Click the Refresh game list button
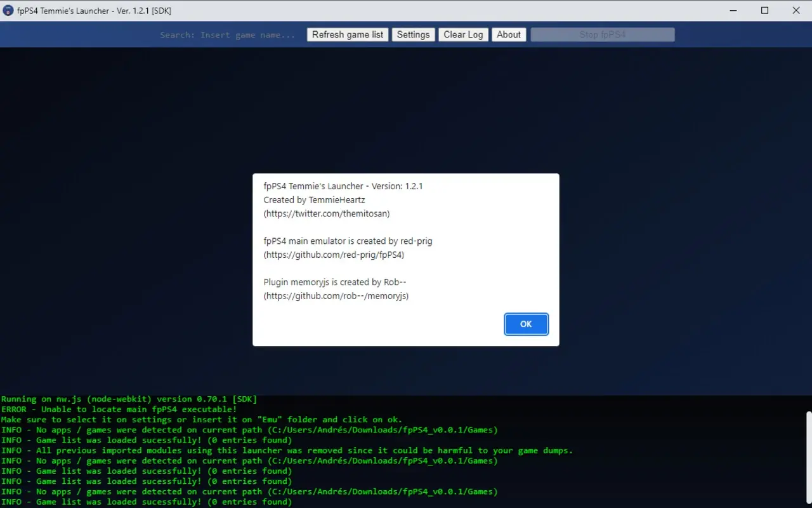This screenshot has height=508, width=812. point(347,34)
